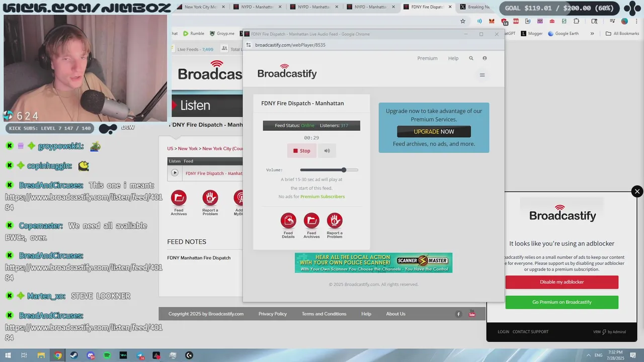Screen dimensions: 644x362
Task: Open Logitech G HUB from the taskbar
Action: (189, 355)
